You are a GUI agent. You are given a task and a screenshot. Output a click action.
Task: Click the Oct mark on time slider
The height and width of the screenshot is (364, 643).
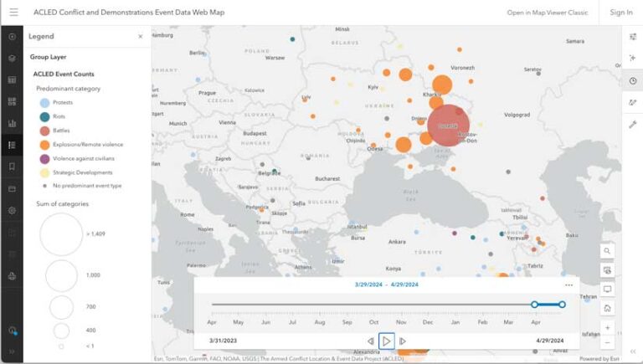pos(374,322)
